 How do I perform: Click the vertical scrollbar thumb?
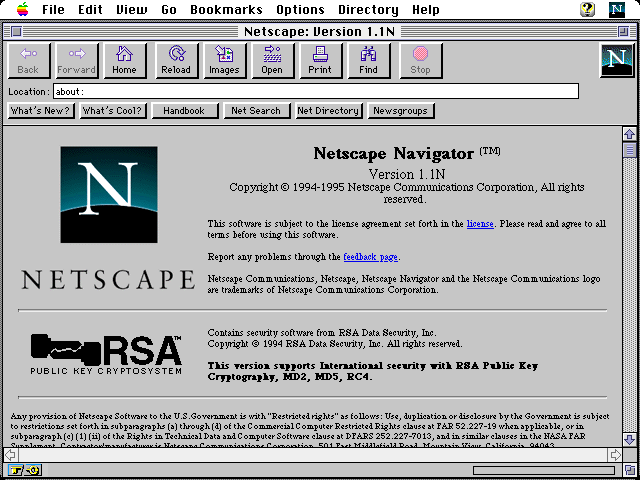click(629, 149)
